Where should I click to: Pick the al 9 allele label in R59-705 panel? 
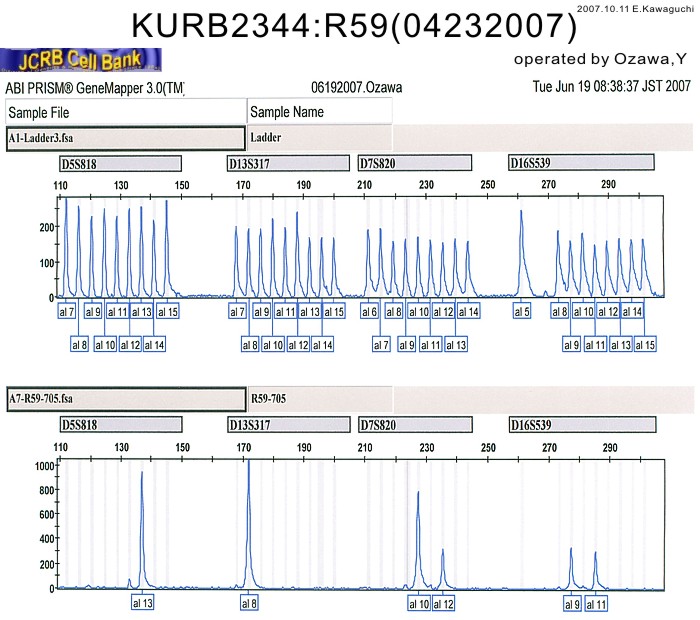(x=572, y=604)
